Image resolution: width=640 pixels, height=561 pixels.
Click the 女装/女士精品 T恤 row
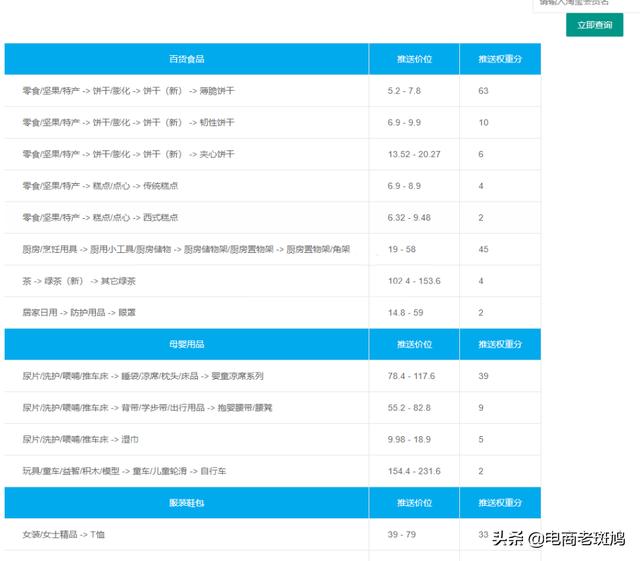pos(273,534)
